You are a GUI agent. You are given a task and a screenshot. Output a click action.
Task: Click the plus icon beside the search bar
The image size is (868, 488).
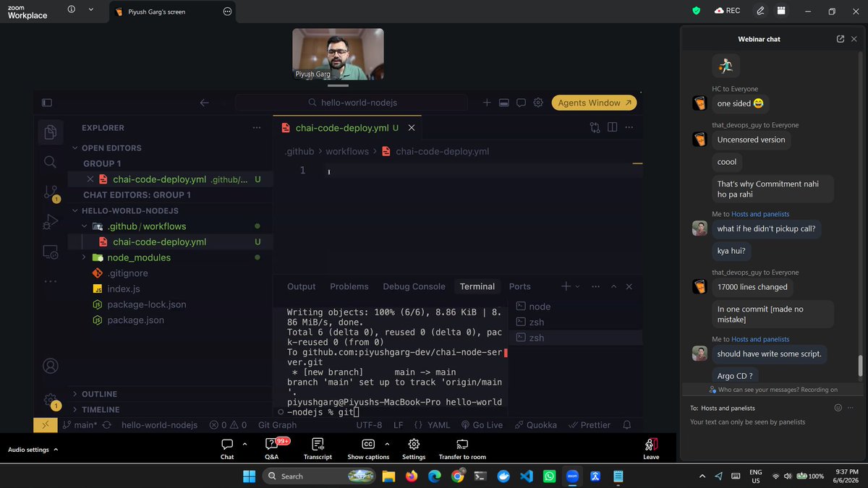coord(487,103)
